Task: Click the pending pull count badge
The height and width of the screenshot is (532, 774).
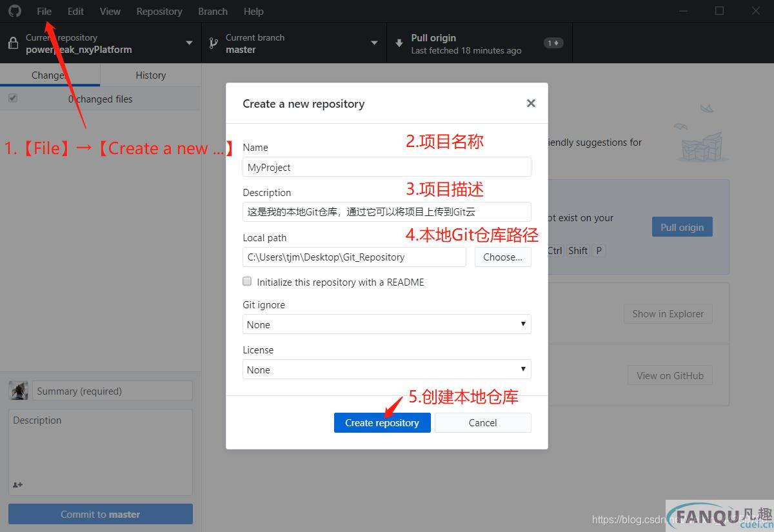Action: click(x=554, y=43)
